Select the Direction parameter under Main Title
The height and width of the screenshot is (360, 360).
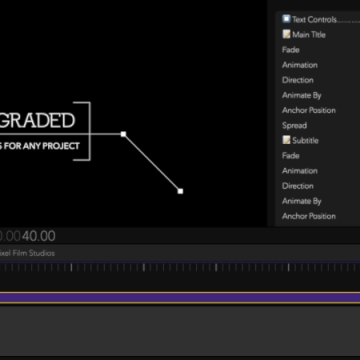[298, 80]
